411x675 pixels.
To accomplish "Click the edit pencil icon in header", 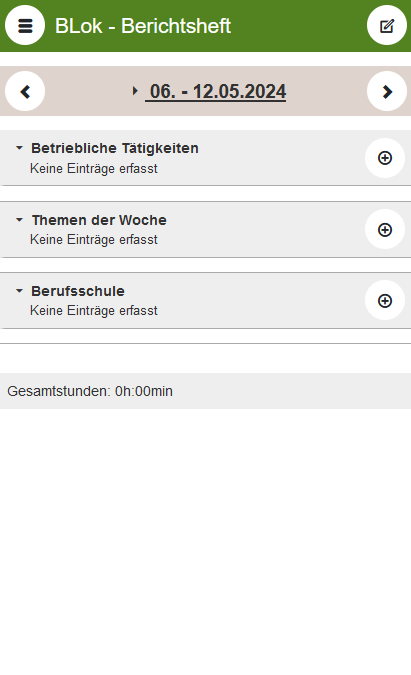I will tap(386, 25).
